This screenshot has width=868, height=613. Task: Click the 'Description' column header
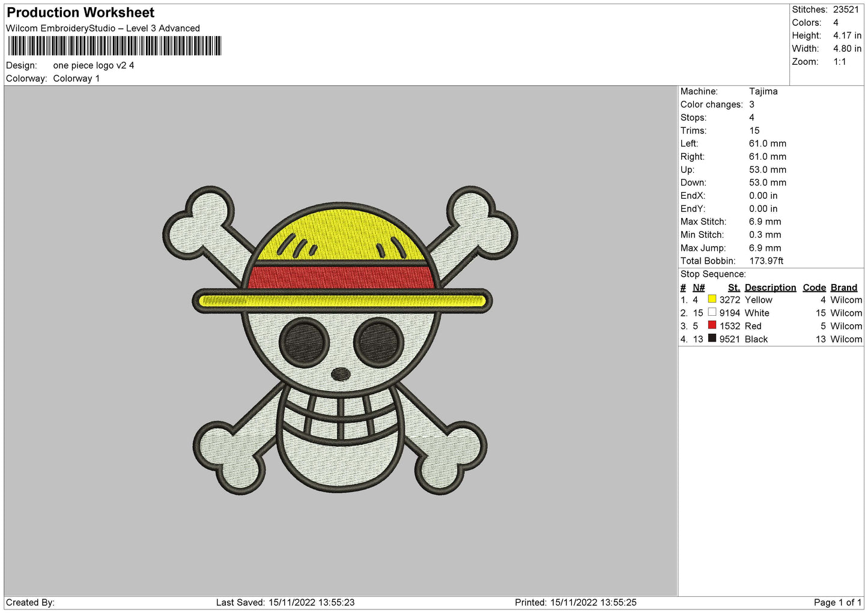point(771,288)
